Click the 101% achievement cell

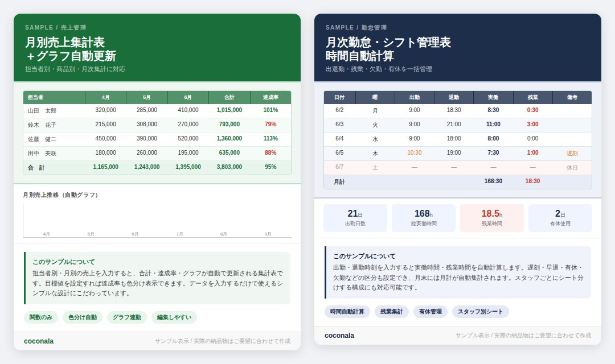click(270, 110)
